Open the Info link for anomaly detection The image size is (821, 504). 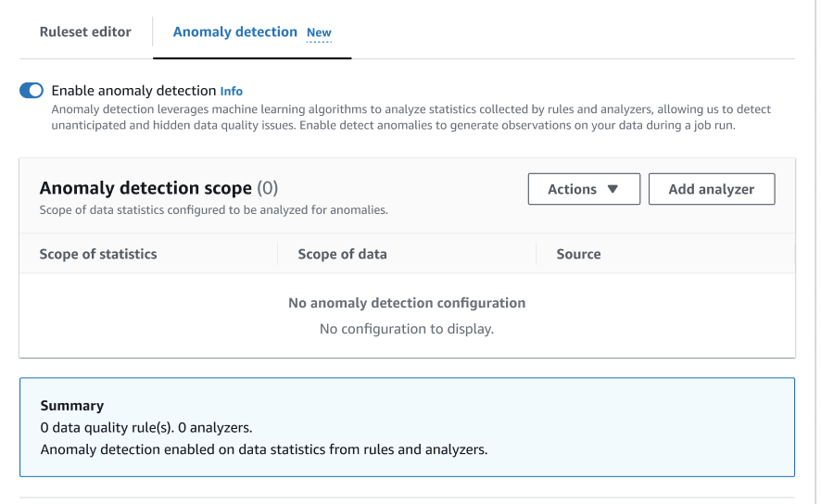(232, 91)
